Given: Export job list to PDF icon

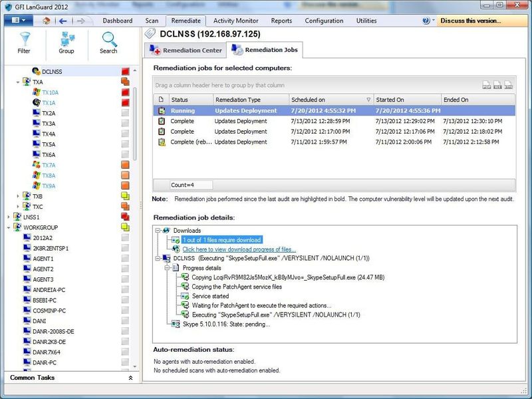Looking at the screenshot, I should tap(486, 85).
